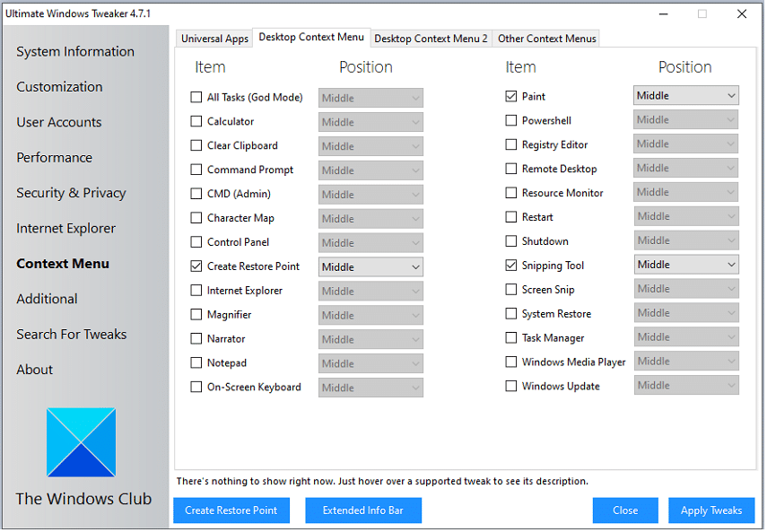Uncheck the Create Restore Point checkbox

click(x=196, y=266)
